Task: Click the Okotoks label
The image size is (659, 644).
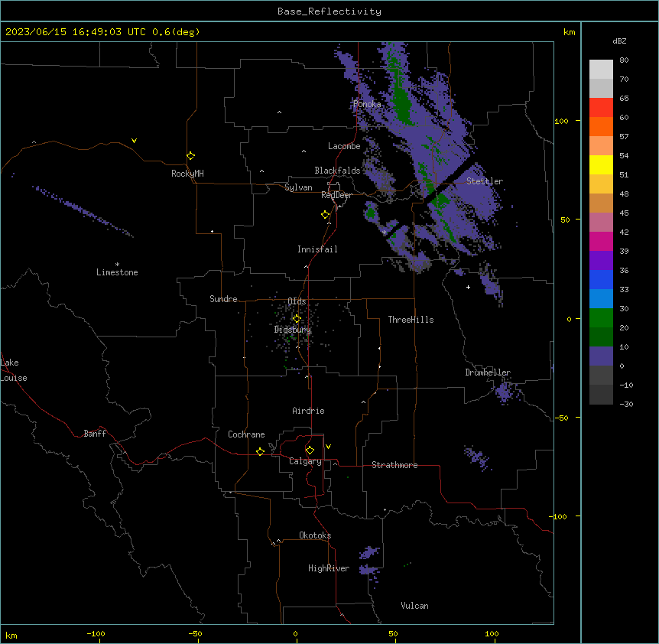Action: tap(315, 535)
